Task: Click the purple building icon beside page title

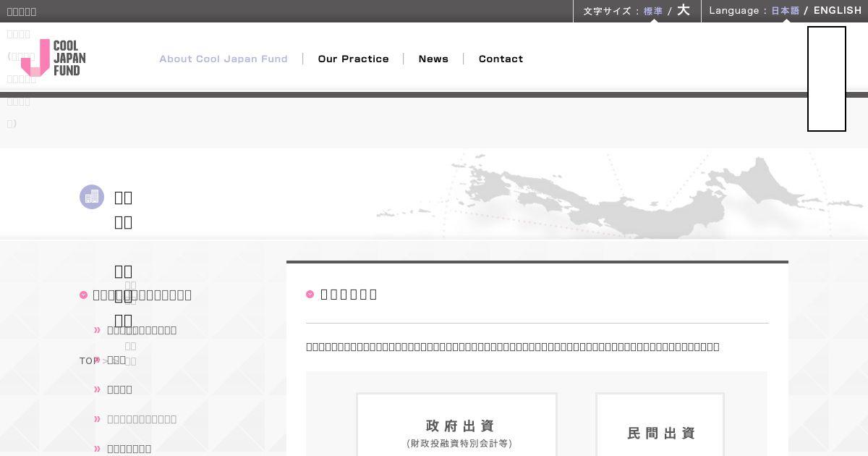Action: [92, 197]
